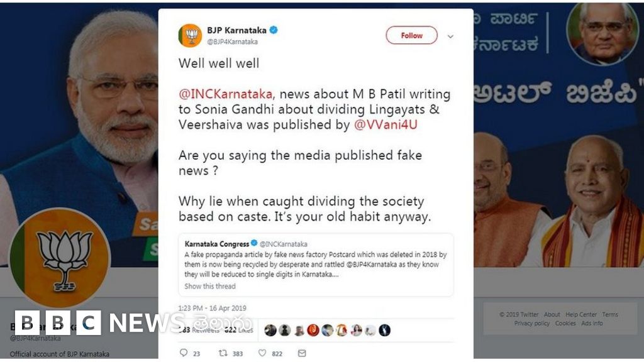This screenshot has height=362, width=644.
Task: Like the tweet with heart icon
Action: [262, 353]
